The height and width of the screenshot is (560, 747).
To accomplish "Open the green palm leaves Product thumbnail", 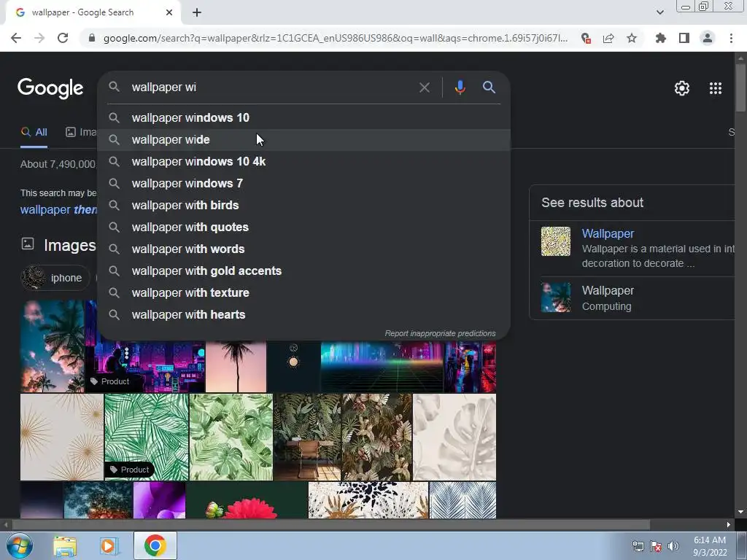I will pyautogui.click(x=146, y=437).
